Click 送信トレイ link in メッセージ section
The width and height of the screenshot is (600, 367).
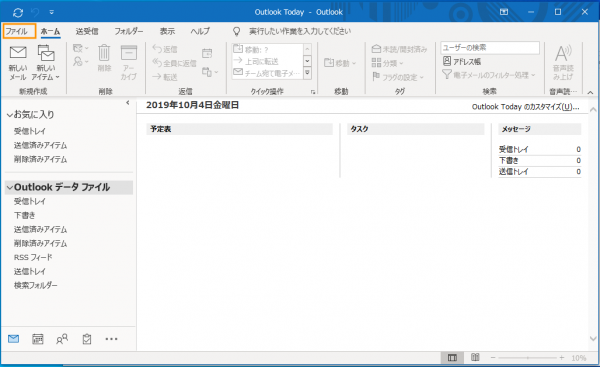tap(514, 171)
